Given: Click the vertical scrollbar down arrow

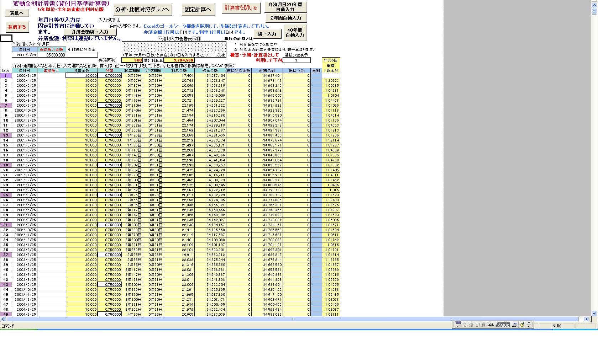Looking at the screenshot, I should (x=594, y=313).
